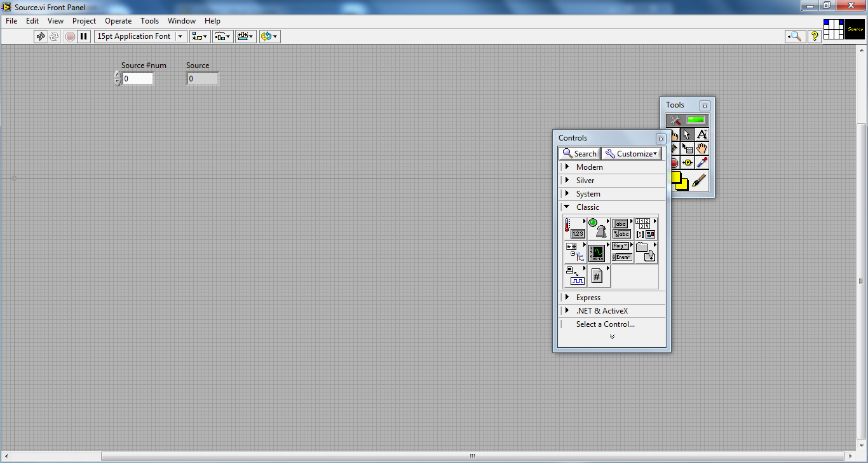This screenshot has height=463, width=868.
Task: Open the File menu
Action: coord(11,21)
